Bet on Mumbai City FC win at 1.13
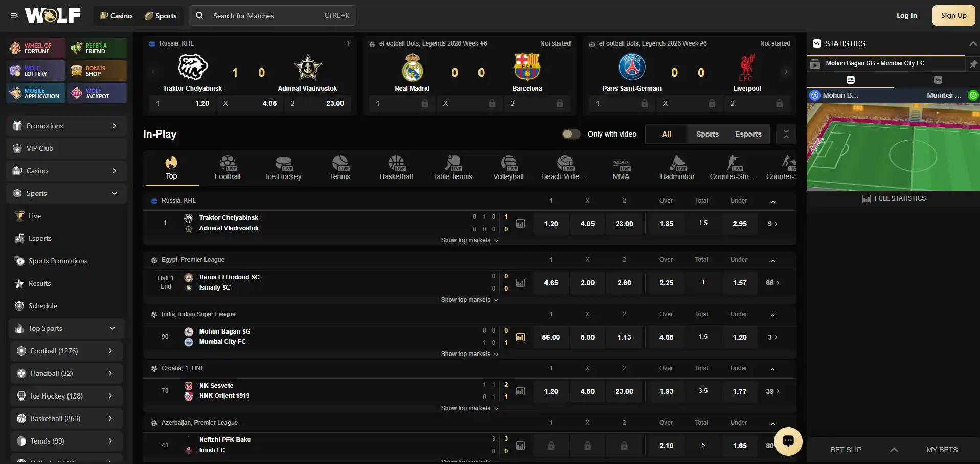The width and height of the screenshot is (980, 464). (x=624, y=337)
